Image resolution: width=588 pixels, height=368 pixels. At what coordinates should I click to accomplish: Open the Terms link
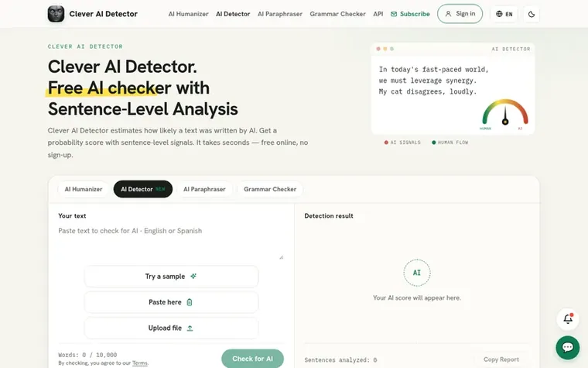point(140,363)
